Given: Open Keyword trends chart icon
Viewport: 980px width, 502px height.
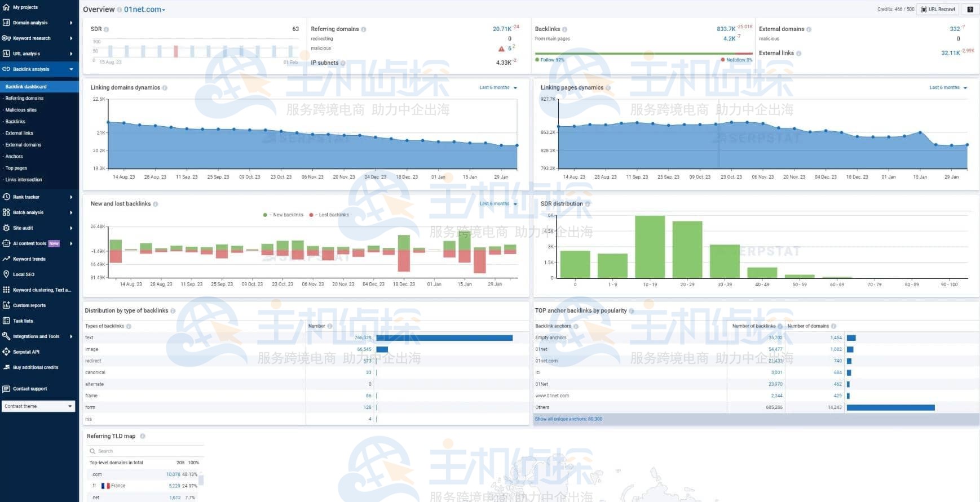Looking at the screenshot, I should point(6,259).
